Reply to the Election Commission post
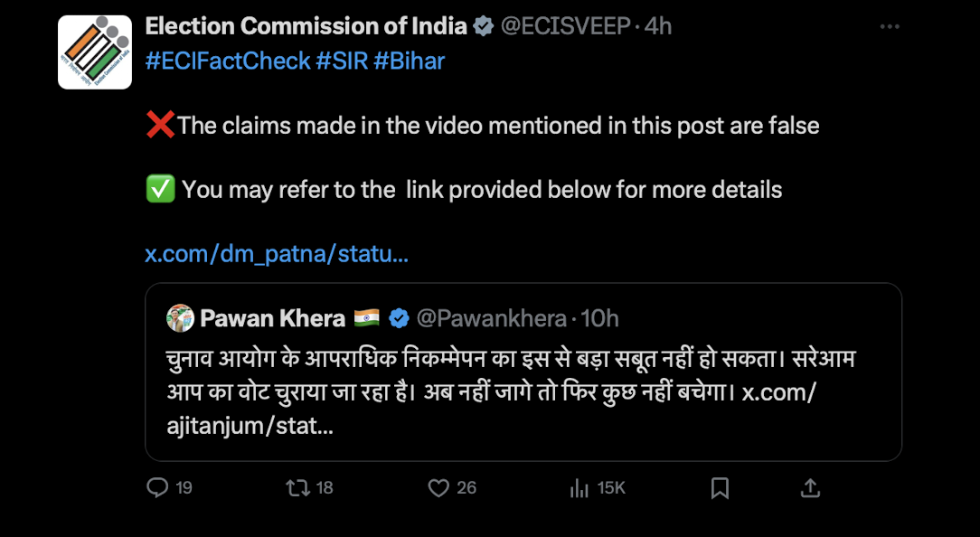This screenshot has width=980, height=537. (158, 488)
